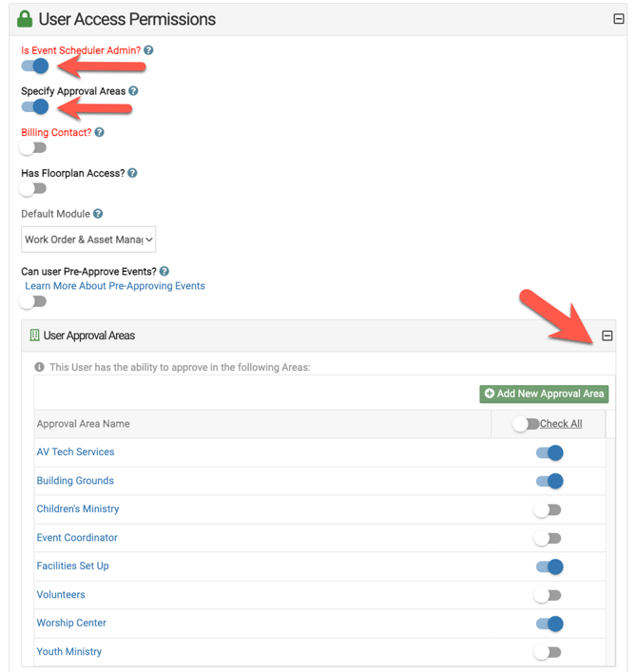Click help icon next to Can user Pre-Approve Events

164,272
